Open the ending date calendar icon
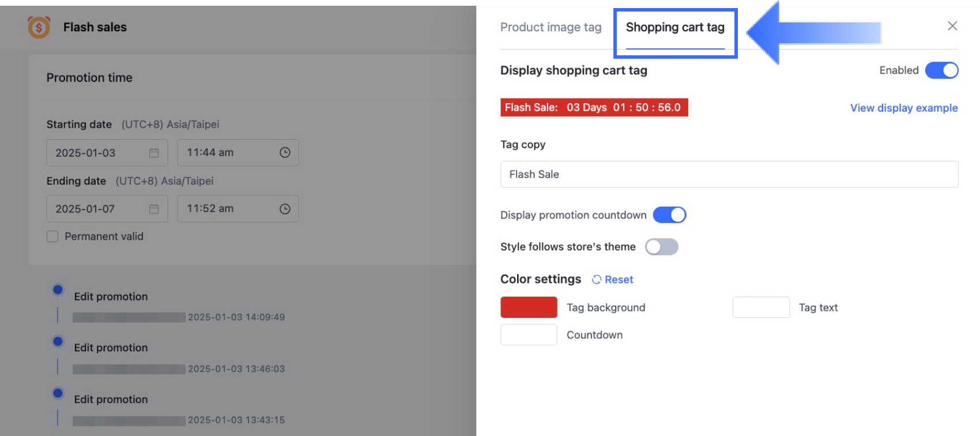Viewport: 980px width, 436px height. pos(154,209)
